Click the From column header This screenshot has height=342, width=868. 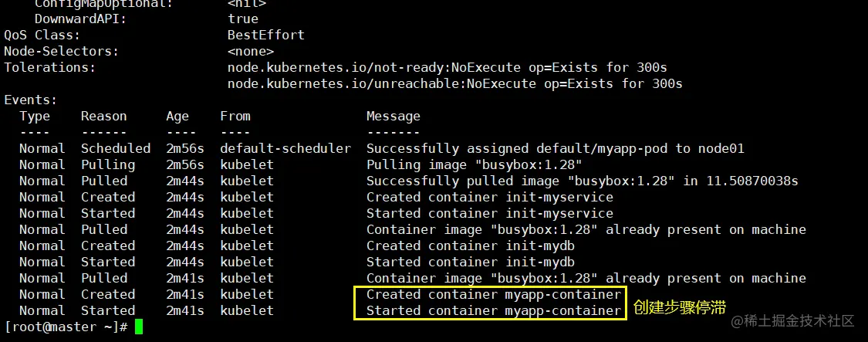click(235, 116)
